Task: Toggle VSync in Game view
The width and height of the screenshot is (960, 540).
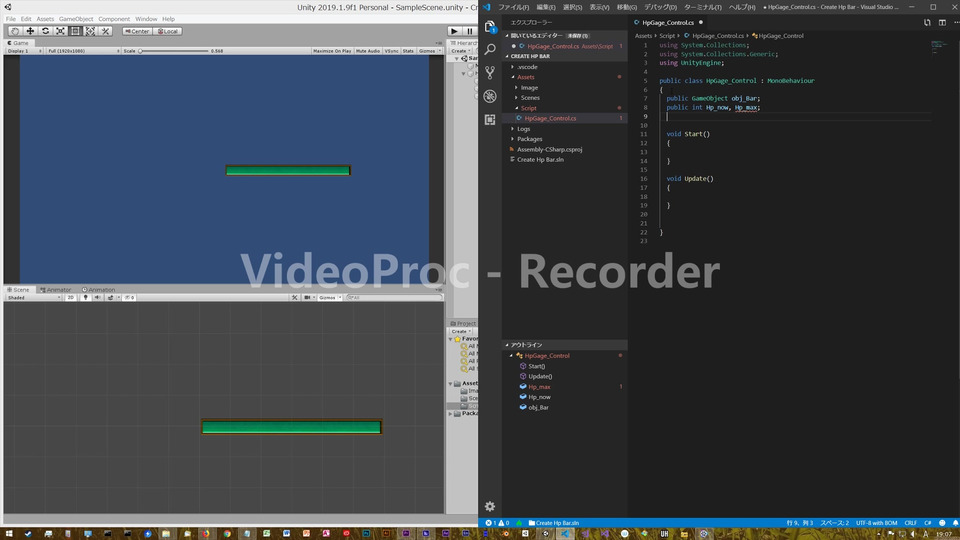Action: (391, 51)
